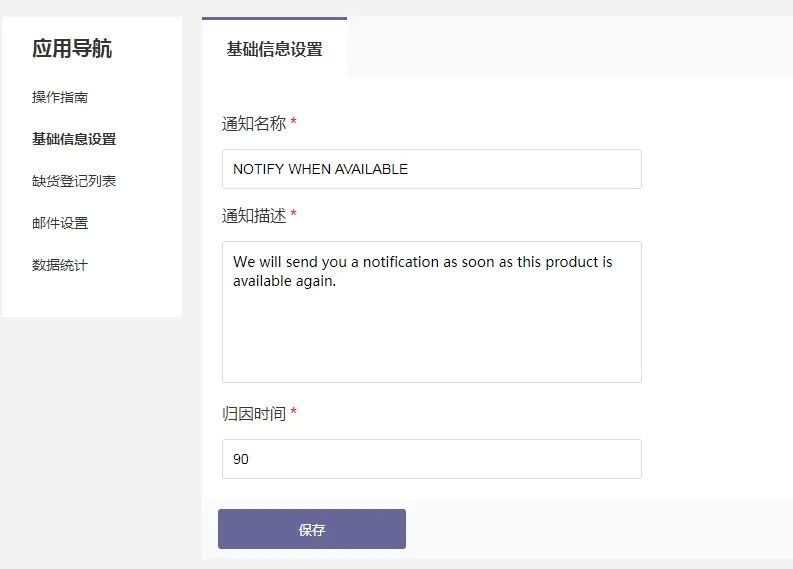Click the red asterisk beside 归因时间
Screen dimensions: 793x569
pyautogui.click(x=293, y=413)
